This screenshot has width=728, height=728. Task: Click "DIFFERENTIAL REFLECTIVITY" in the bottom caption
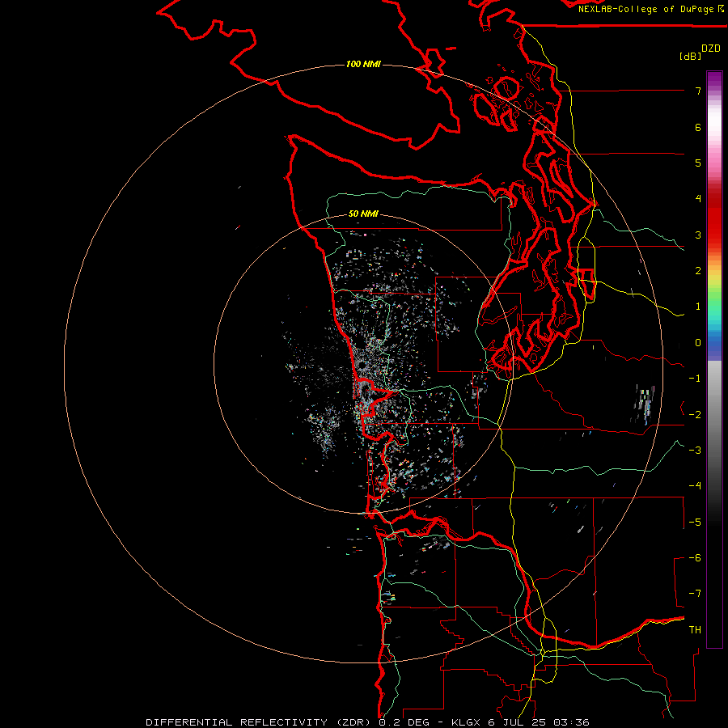tap(236, 722)
